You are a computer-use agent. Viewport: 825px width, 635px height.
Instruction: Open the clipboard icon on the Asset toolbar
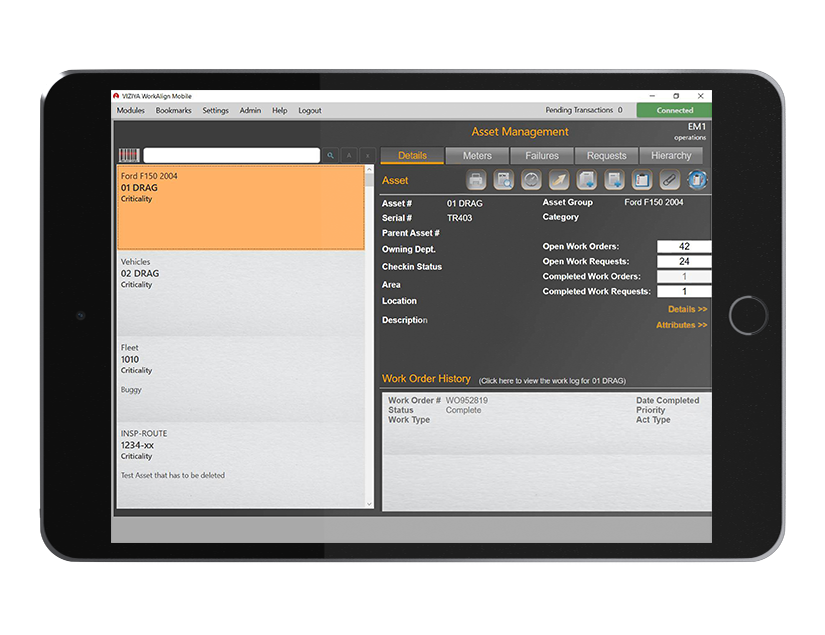click(640, 180)
